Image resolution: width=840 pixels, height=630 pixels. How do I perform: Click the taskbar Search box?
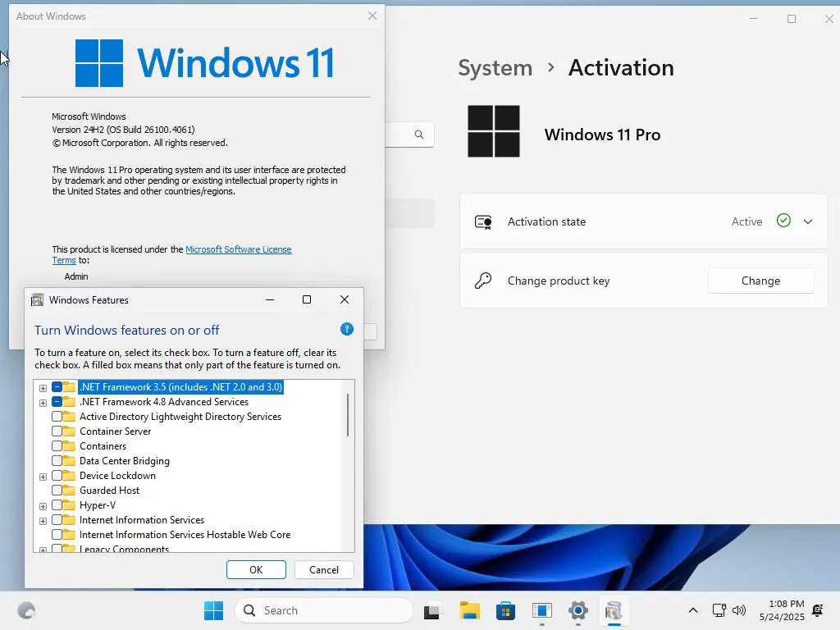(323, 610)
